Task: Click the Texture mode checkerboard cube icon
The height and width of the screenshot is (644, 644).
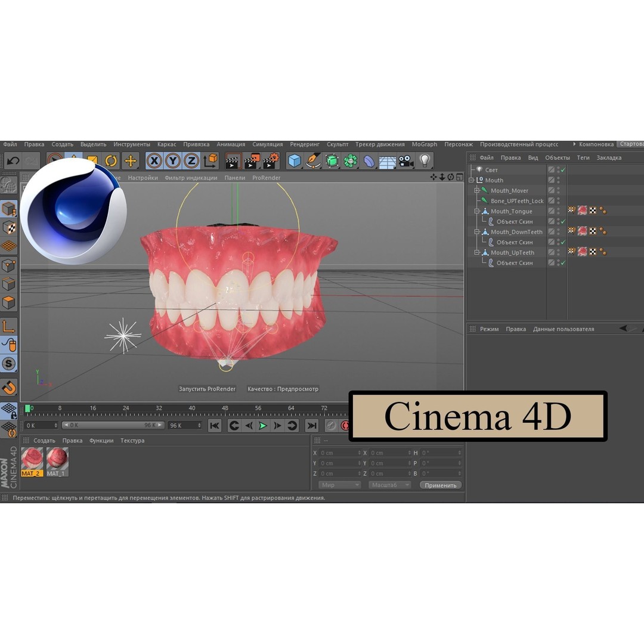Action: click(x=8, y=228)
